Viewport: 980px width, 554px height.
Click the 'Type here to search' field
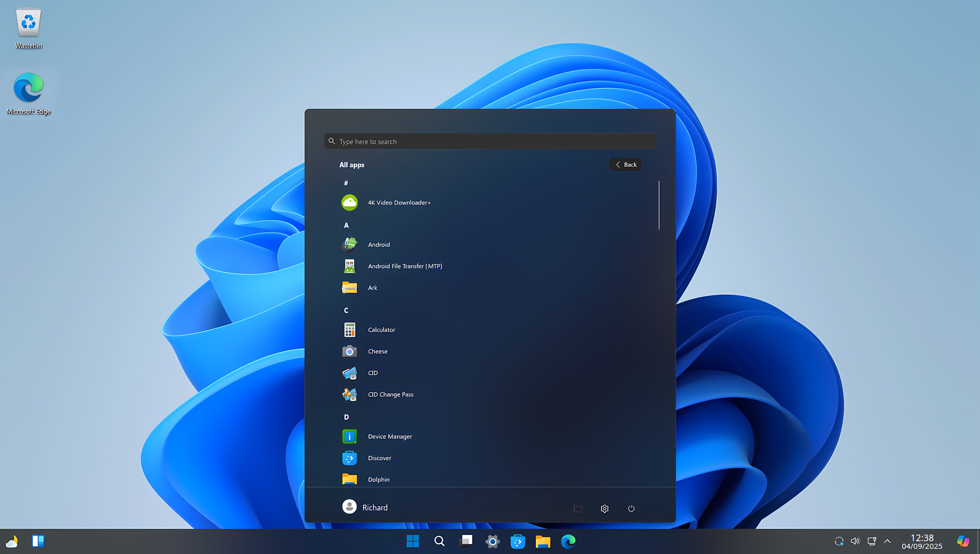(489, 141)
